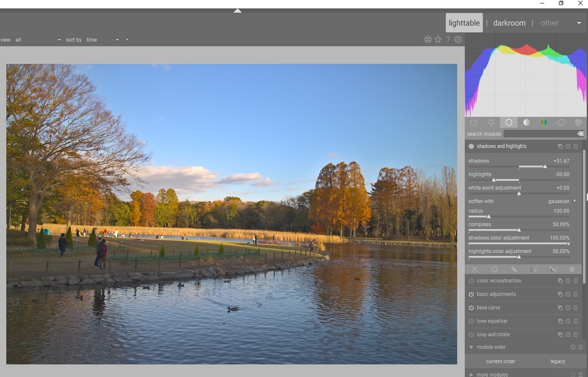Image resolution: width=588 pixels, height=377 pixels.
Task: Choose uniform blend circle icon
Action: tap(494, 269)
